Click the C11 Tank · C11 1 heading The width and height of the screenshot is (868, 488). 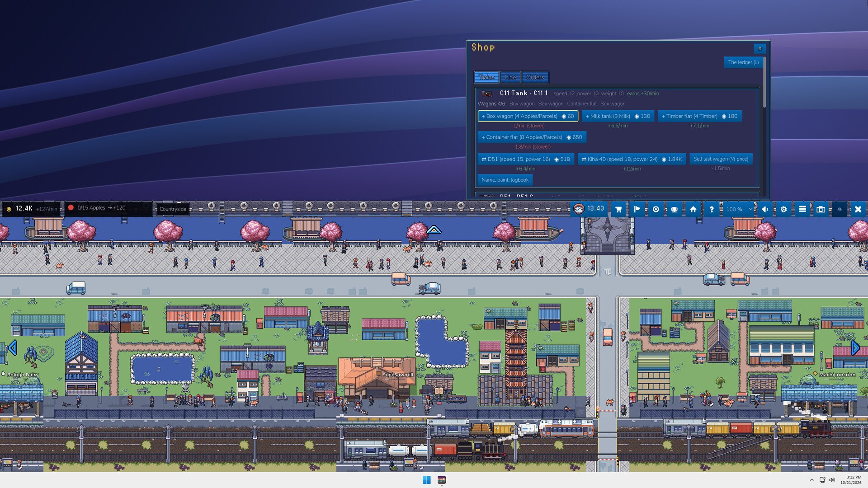tap(524, 93)
